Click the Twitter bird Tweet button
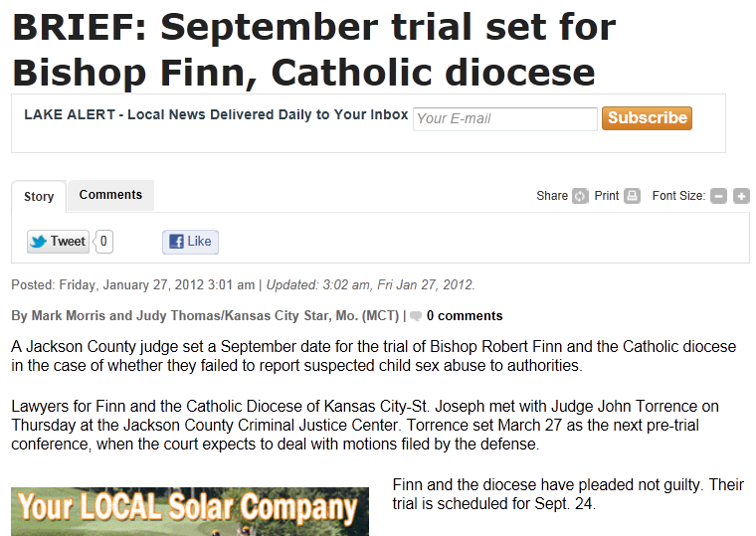Image resolution: width=756 pixels, height=536 pixels. tap(58, 242)
